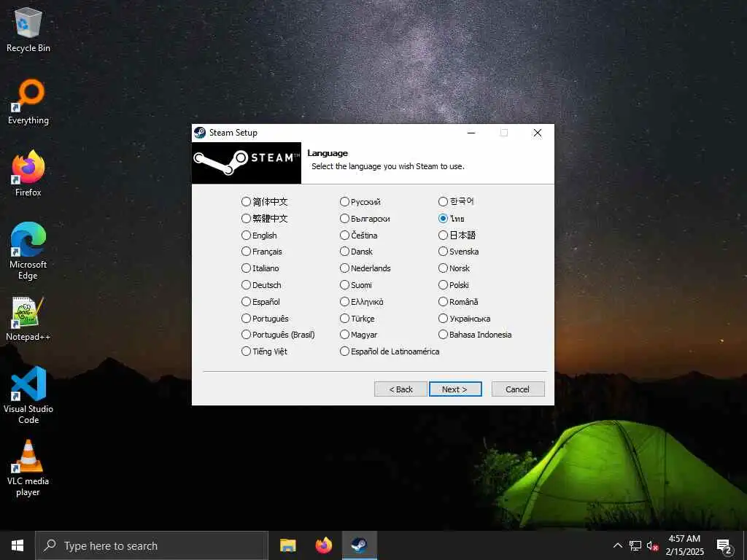Open File Explorer from the taskbar
Image resolution: width=747 pixels, height=560 pixels.
[287, 545]
